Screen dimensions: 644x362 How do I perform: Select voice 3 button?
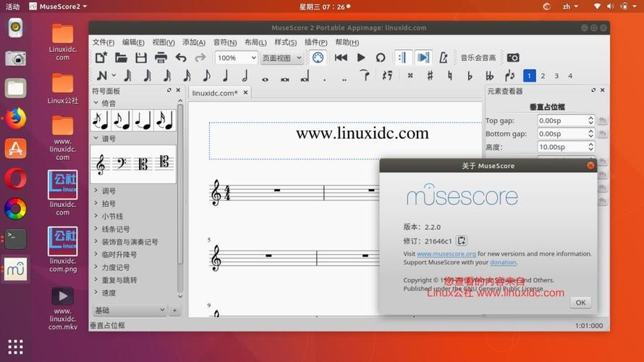point(556,75)
